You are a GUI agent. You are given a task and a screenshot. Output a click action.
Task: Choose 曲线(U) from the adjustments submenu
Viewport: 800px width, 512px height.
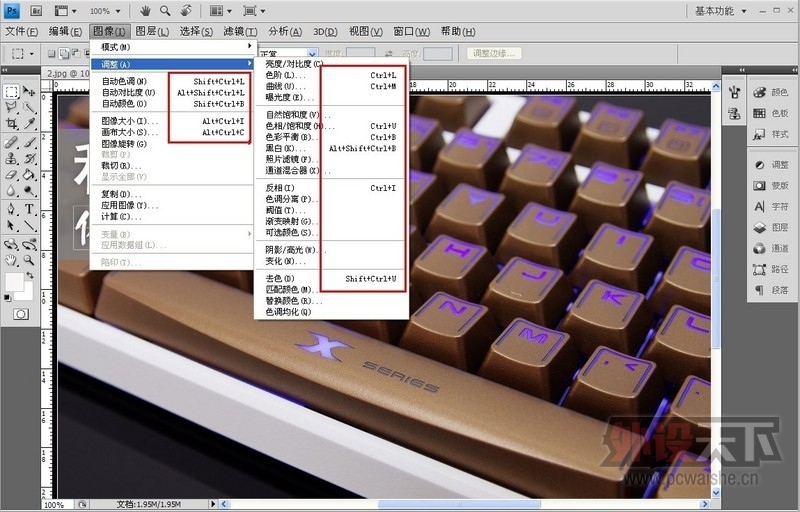331,86
